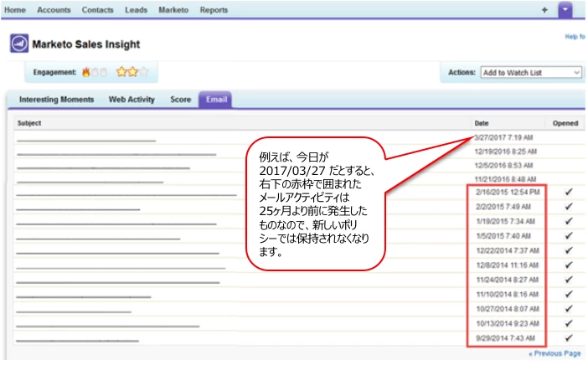Click the 1/19/2015 7:34 AM date cell
The width and height of the screenshot is (588, 365).
[x=506, y=222]
